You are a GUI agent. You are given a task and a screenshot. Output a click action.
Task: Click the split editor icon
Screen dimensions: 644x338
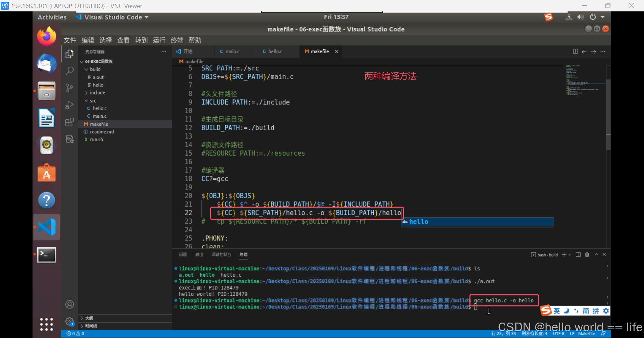tap(575, 51)
